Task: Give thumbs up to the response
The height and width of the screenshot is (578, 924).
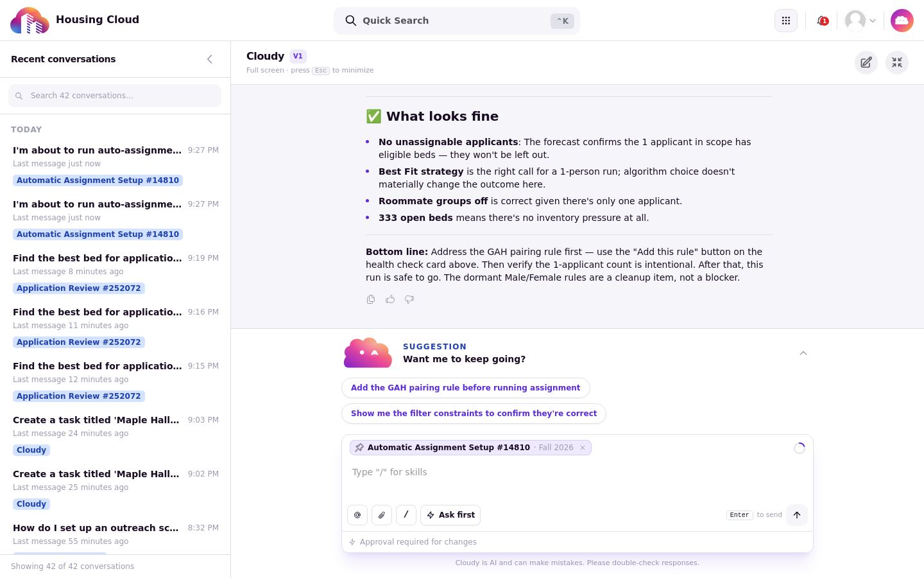Action: coord(390,299)
